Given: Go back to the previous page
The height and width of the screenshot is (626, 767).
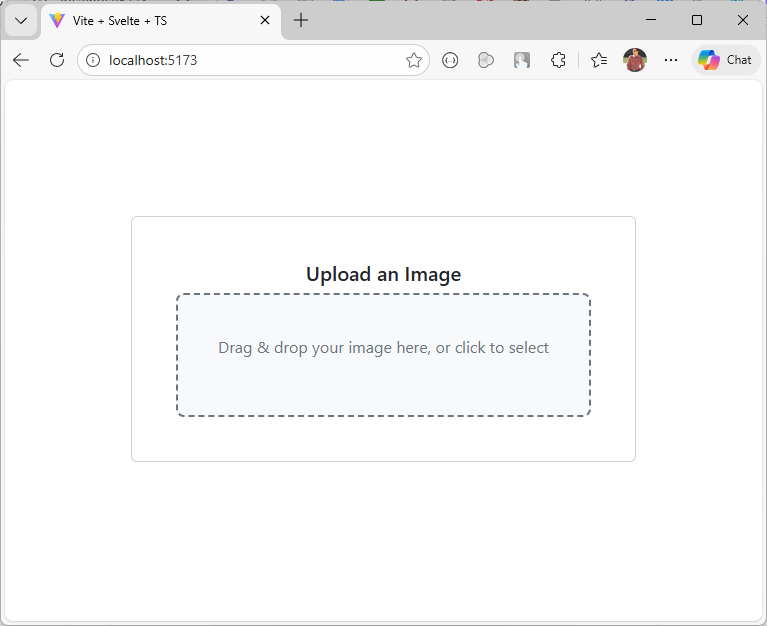Looking at the screenshot, I should pos(21,60).
